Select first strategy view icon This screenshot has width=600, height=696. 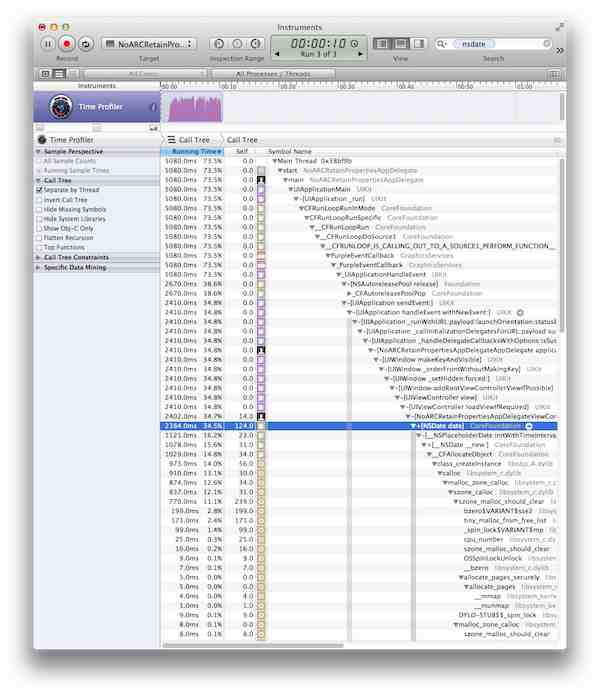click(x=45, y=74)
